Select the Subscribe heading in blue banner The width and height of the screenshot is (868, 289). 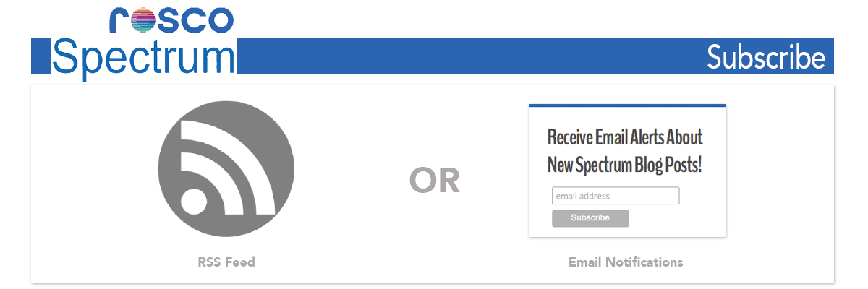click(x=766, y=57)
